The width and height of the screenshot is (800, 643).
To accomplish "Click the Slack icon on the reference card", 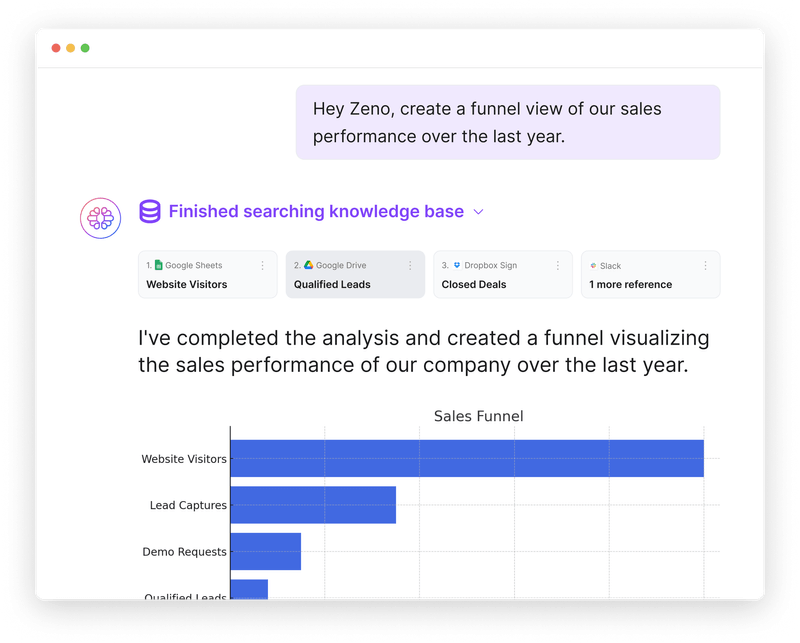I will (x=592, y=264).
